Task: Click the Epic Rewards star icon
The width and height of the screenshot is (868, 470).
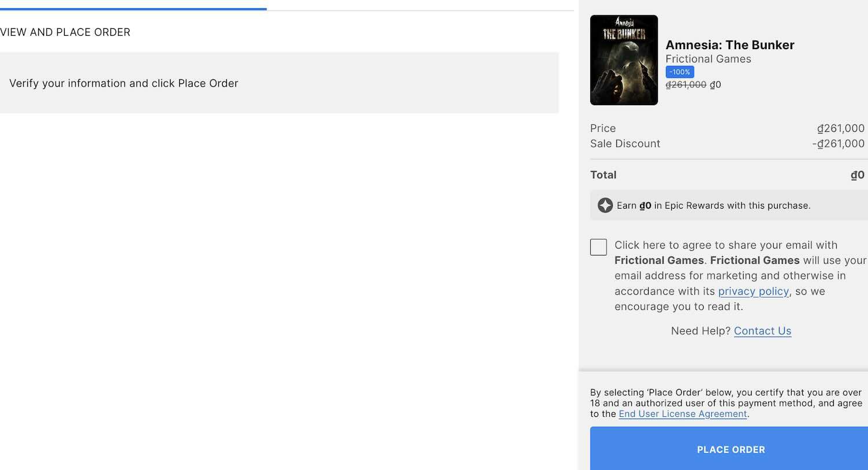Action: pyautogui.click(x=605, y=205)
